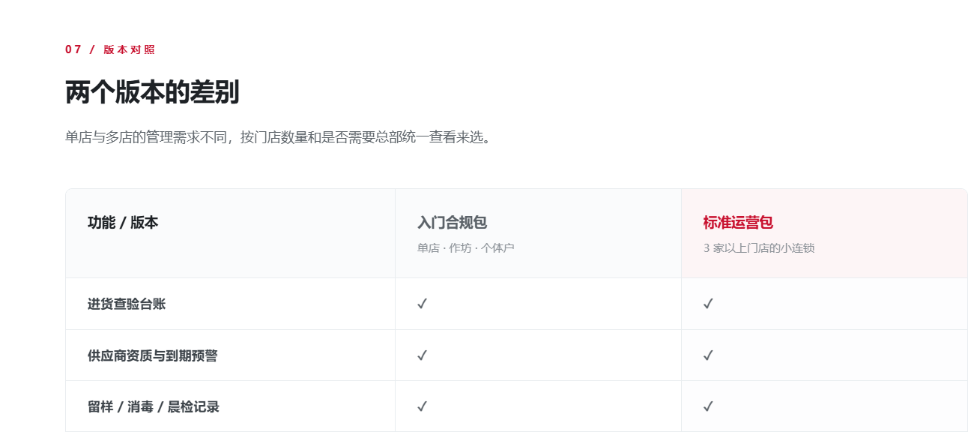Click 留样/消毒/晨检记录 checkmark under 标准运营包
The width and height of the screenshot is (980, 432).
(708, 406)
